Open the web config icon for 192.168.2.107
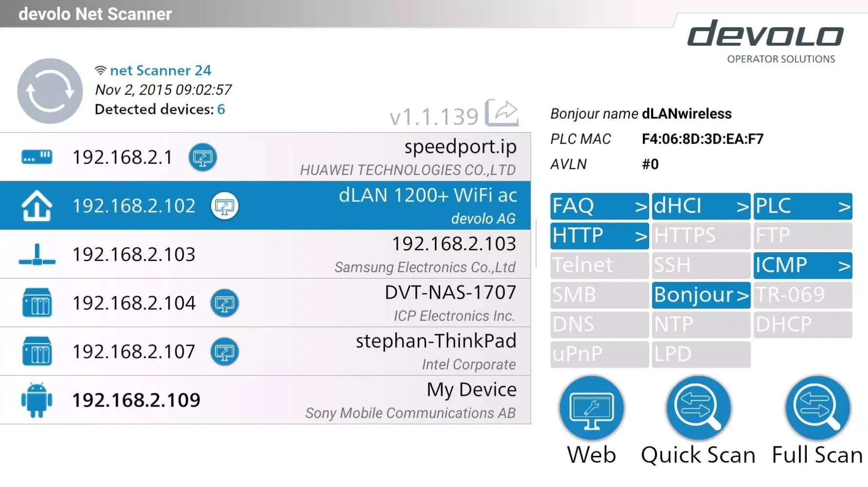This screenshot has height=487, width=868. [225, 352]
